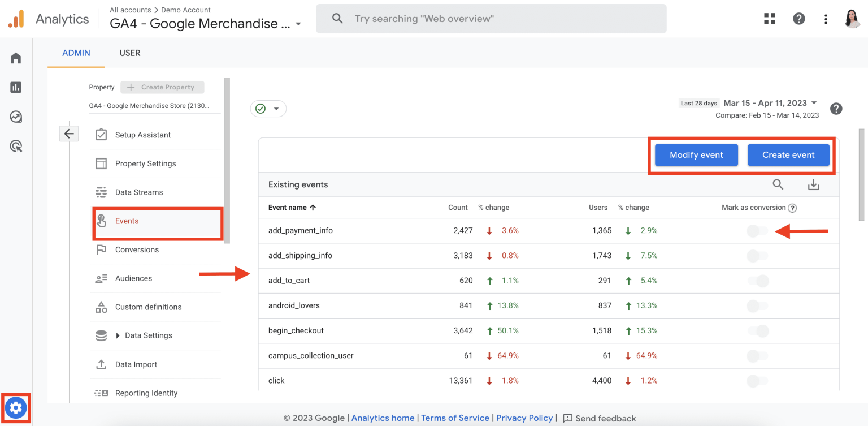
Task: Open the search icon in Existing events table
Action: 778,184
